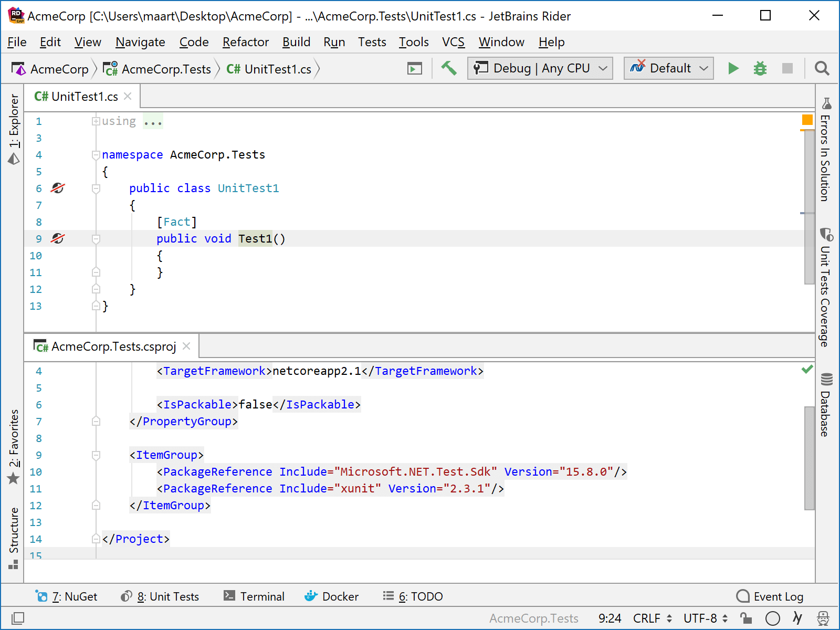Toggle tool window buttons icon in status bar
The width and height of the screenshot is (840, 630).
pyautogui.click(x=18, y=618)
